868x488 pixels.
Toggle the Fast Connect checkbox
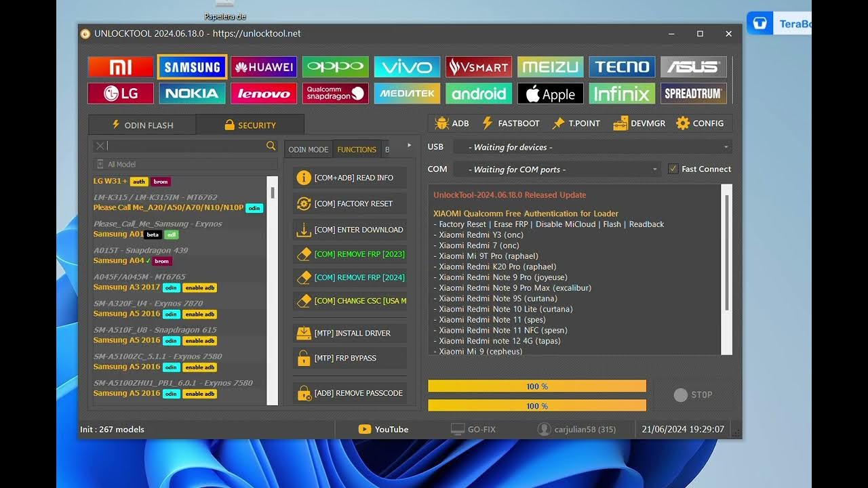[x=673, y=169]
